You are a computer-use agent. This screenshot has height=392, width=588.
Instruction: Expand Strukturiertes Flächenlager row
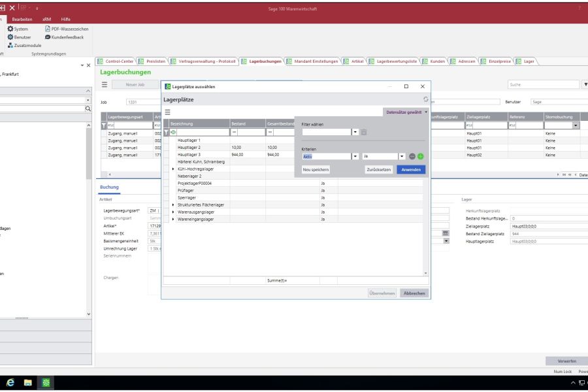[173, 205]
